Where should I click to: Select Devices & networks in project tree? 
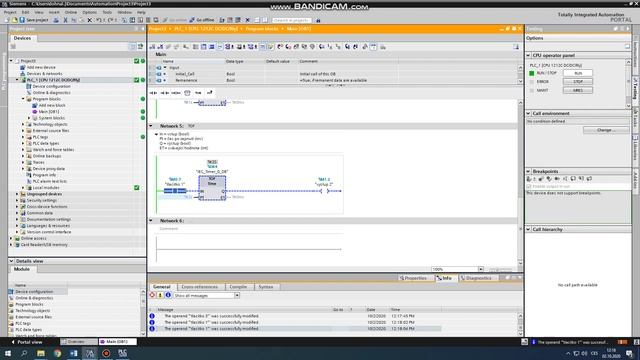tap(44, 74)
